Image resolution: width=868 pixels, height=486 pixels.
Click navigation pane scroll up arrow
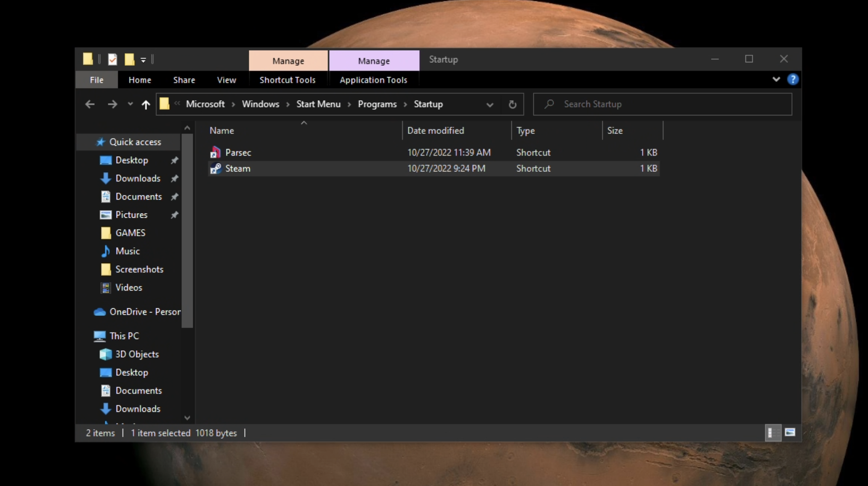[187, 128]
